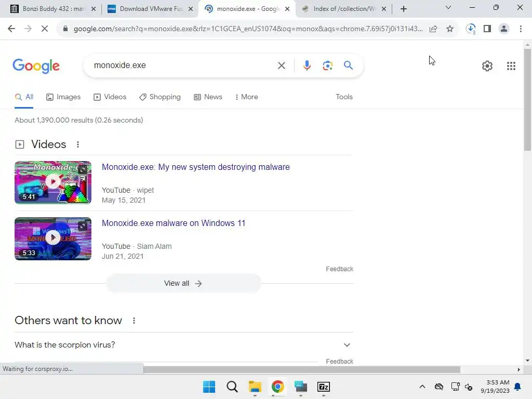Share this page icon in address bar
Image resolution: width=532 pixels, height=399 pixels.
coord(433,29)
